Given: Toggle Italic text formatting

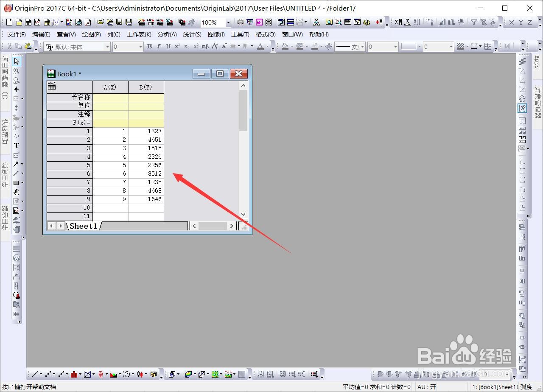Looking at the screenshot, I should pos(159,47).
